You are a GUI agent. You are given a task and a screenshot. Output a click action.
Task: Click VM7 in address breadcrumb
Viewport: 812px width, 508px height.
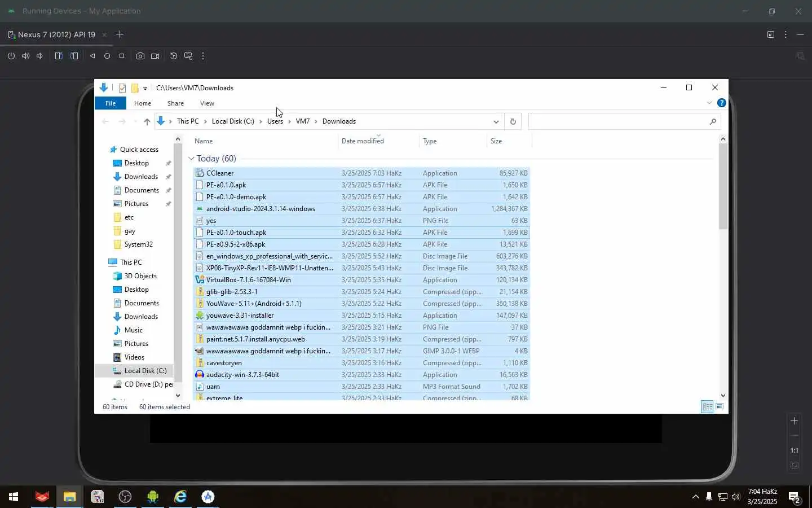302,121
